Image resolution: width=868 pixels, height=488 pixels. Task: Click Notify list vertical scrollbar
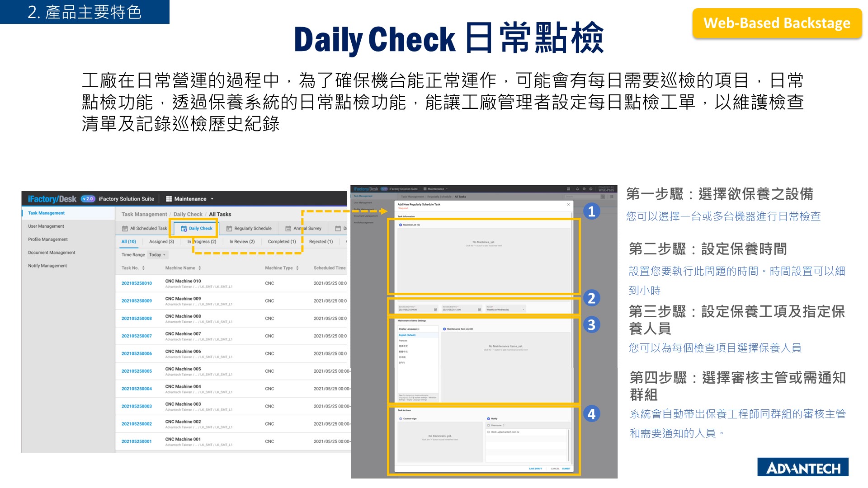point(568,445)
